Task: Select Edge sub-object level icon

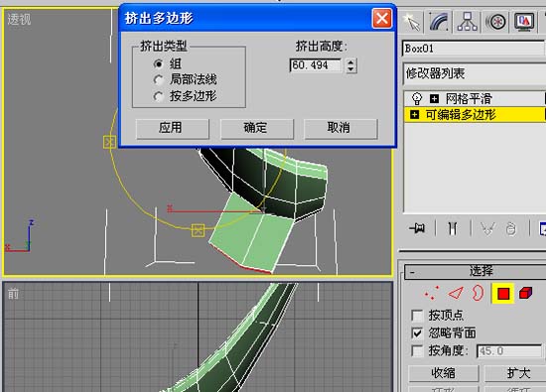Action: click(x=456, y=293)
